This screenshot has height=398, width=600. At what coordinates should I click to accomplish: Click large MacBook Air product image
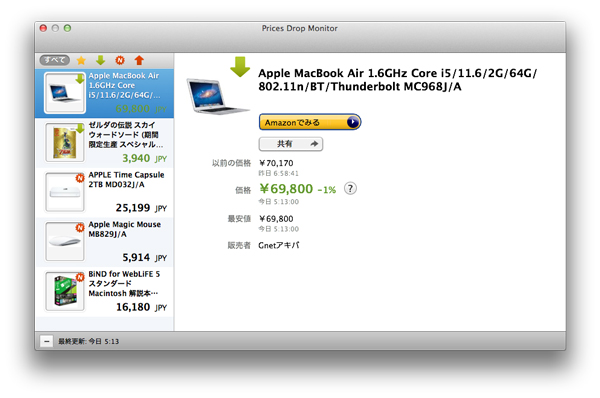click(217, 96)
